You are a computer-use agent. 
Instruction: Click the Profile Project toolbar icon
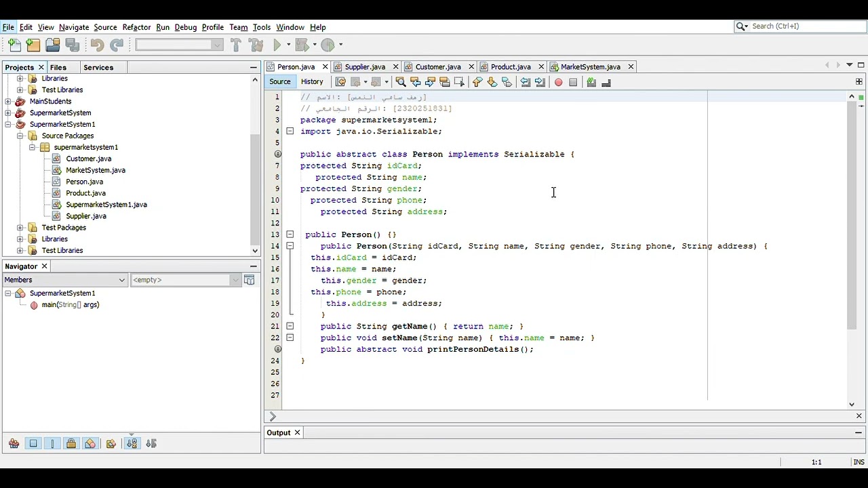328,45
